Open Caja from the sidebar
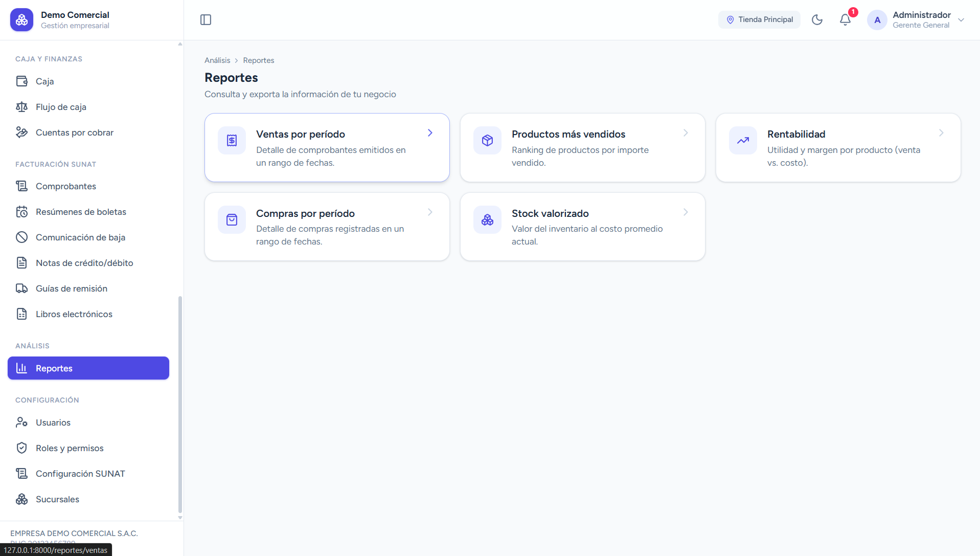The height and width of the screenshot is (556, 980). (88, 81)
